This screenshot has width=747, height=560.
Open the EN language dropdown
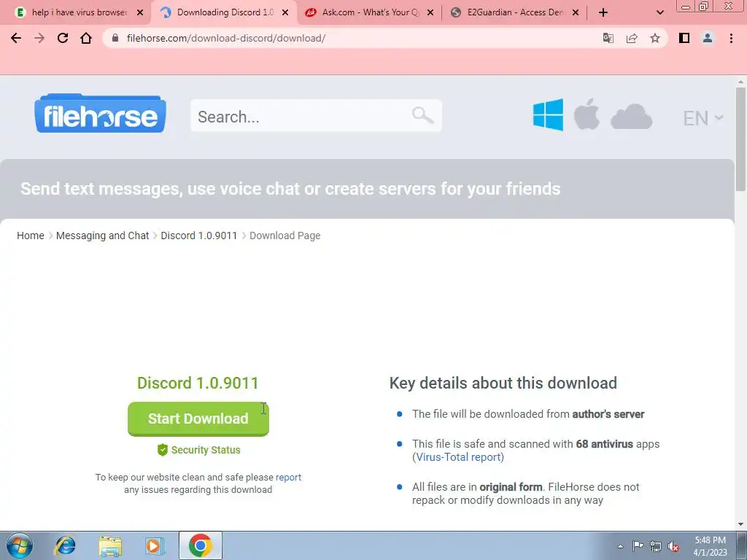coord(703,118)
